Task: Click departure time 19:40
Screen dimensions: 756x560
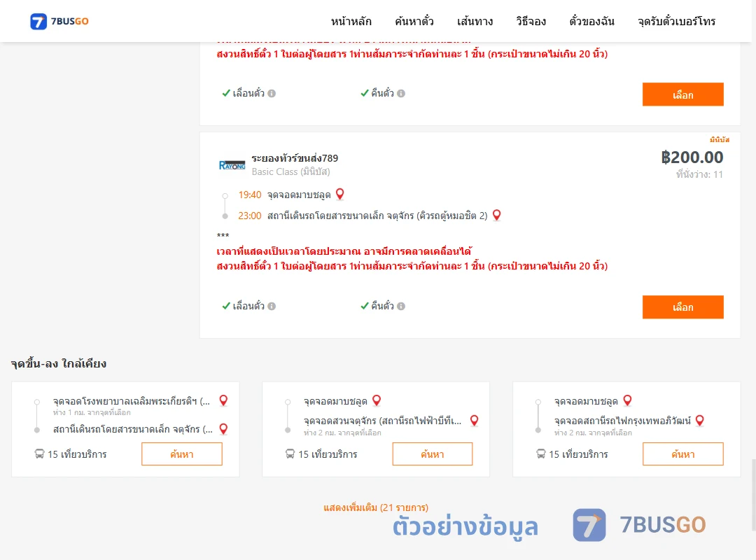Action: [x=250, y=195]
